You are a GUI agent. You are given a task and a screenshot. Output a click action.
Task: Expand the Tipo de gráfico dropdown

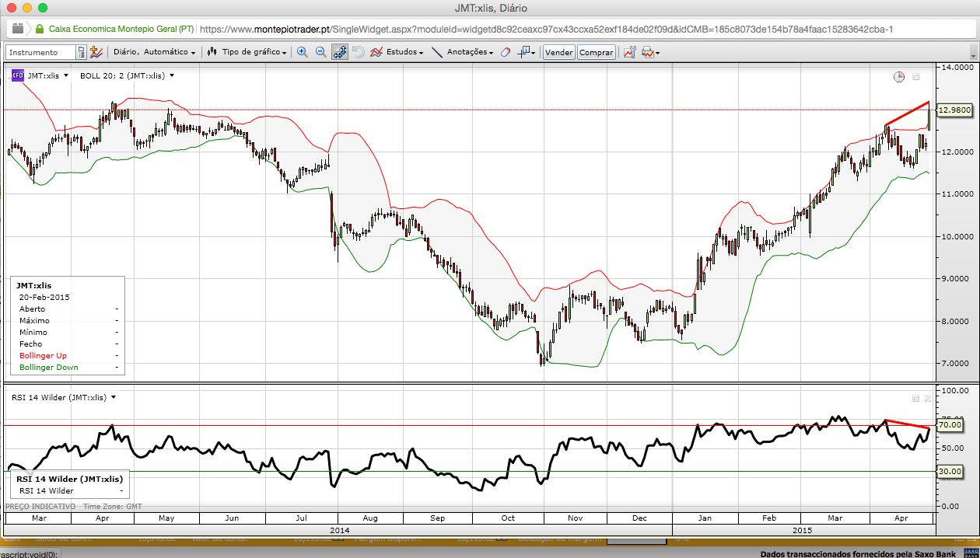click(x=249, y=52)
